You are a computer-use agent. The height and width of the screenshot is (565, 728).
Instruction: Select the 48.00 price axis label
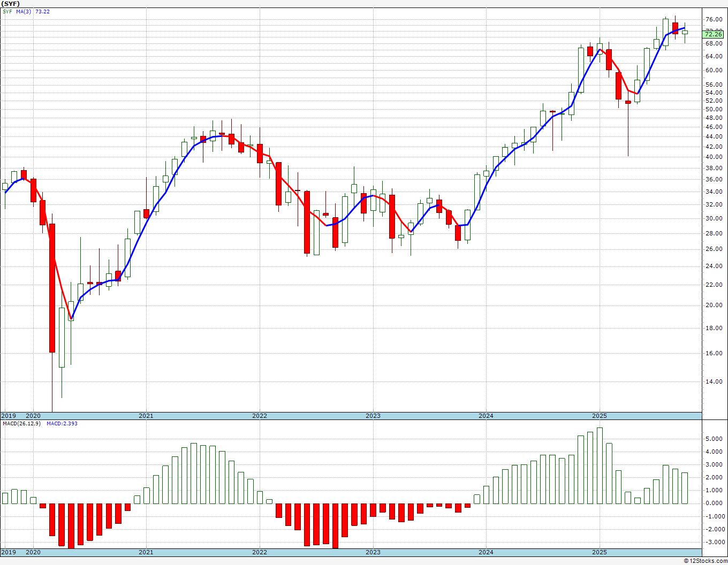(x=714, y=118)
